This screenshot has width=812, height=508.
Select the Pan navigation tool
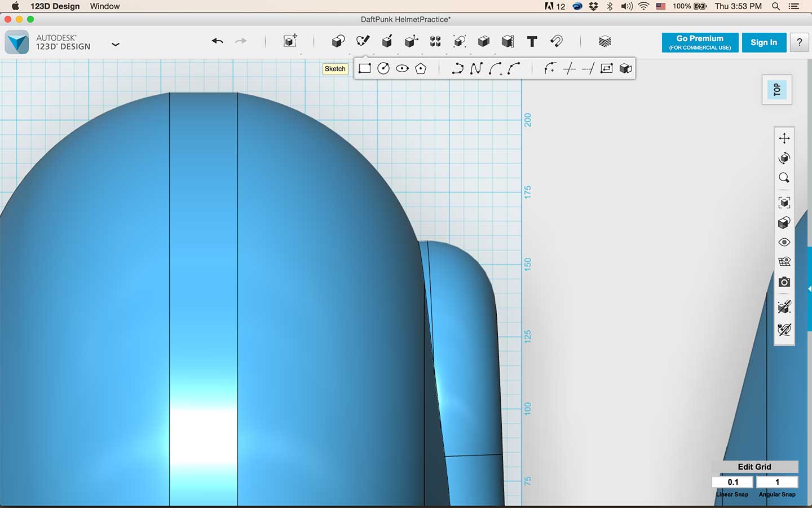[784, 138]
